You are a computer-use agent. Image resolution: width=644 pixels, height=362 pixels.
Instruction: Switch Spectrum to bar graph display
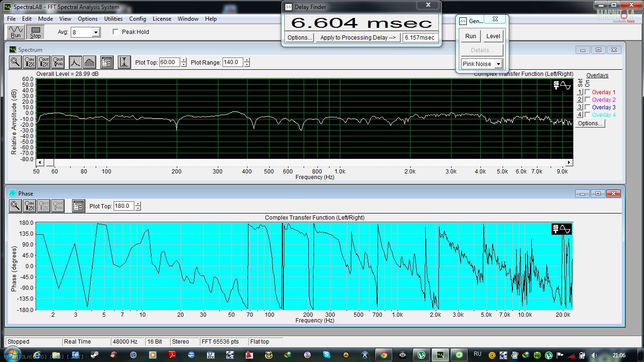click(x=89, y=62)
